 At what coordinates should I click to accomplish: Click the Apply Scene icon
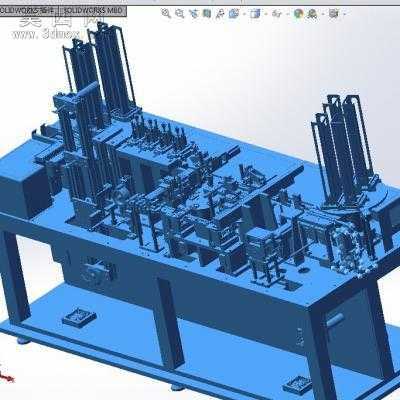(312, 14)
